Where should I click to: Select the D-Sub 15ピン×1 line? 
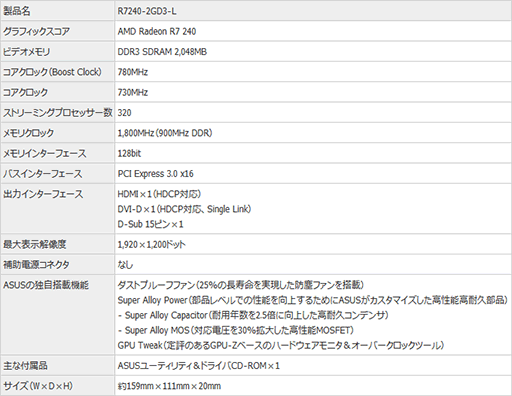[x=150, y=224]
